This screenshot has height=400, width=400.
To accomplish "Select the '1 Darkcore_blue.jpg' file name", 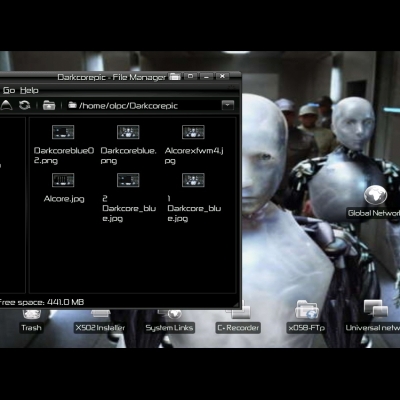I will (194, 209).
